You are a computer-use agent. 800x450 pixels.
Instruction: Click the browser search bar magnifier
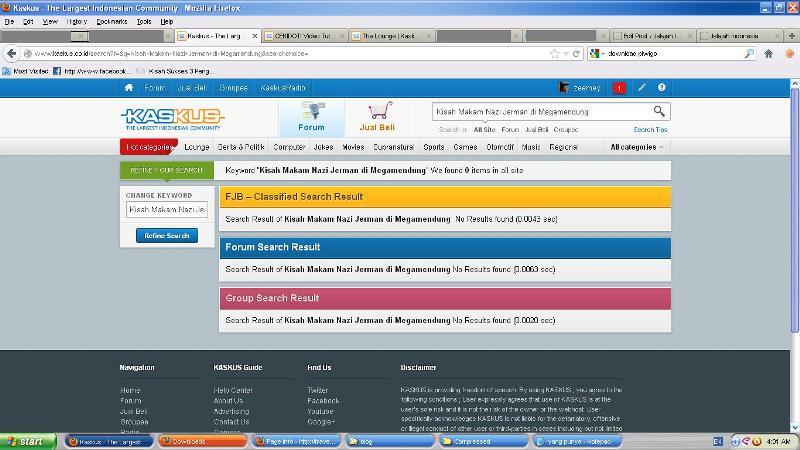point(748,54)
